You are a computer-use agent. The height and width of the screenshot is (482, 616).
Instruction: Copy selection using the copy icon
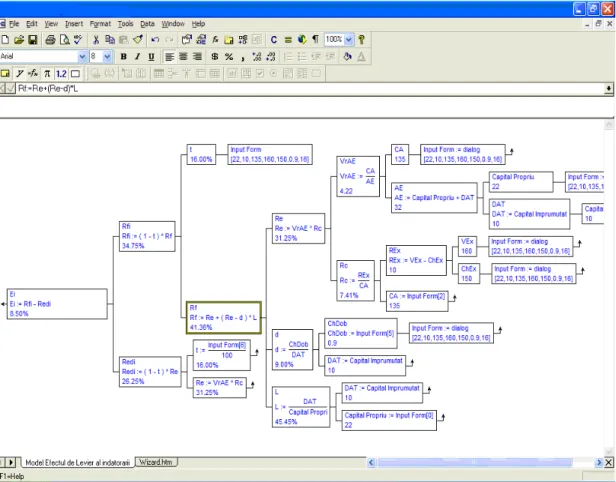pos(110,39)
